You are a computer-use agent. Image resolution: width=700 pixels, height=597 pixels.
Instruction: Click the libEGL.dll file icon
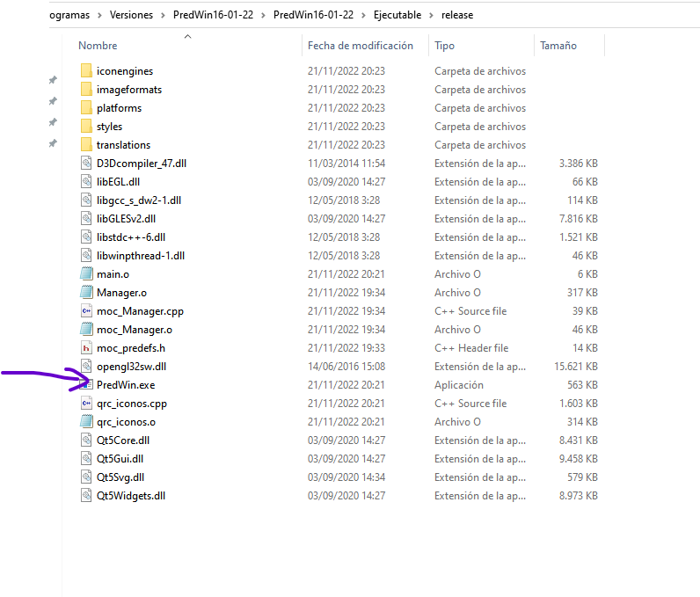pyautogui.click(x=86, y=182)
